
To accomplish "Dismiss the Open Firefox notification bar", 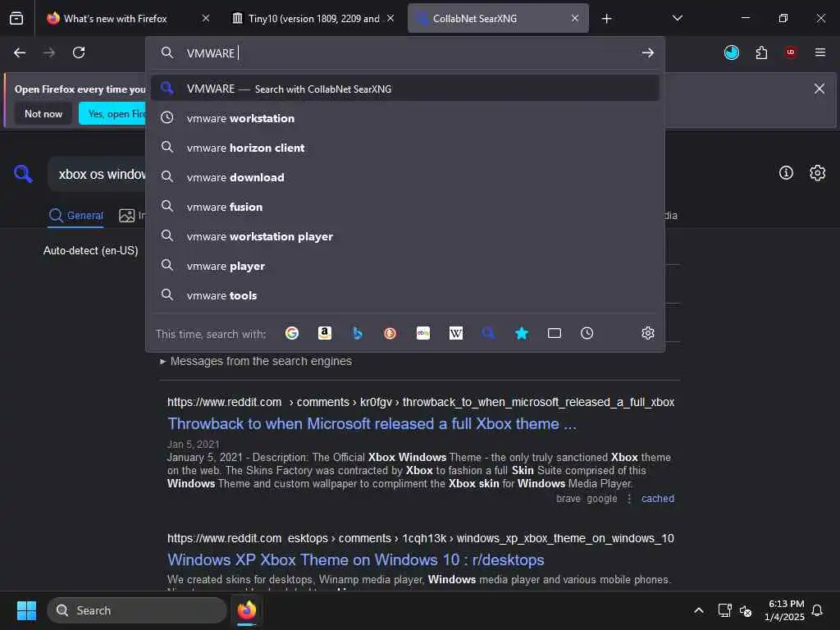I will (819, 89).
